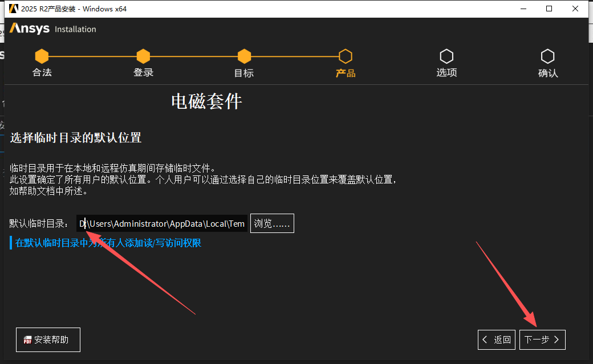Click the 合法 step hexagon icon
Screen dimensions: 593x364
(x=42, y=56)
